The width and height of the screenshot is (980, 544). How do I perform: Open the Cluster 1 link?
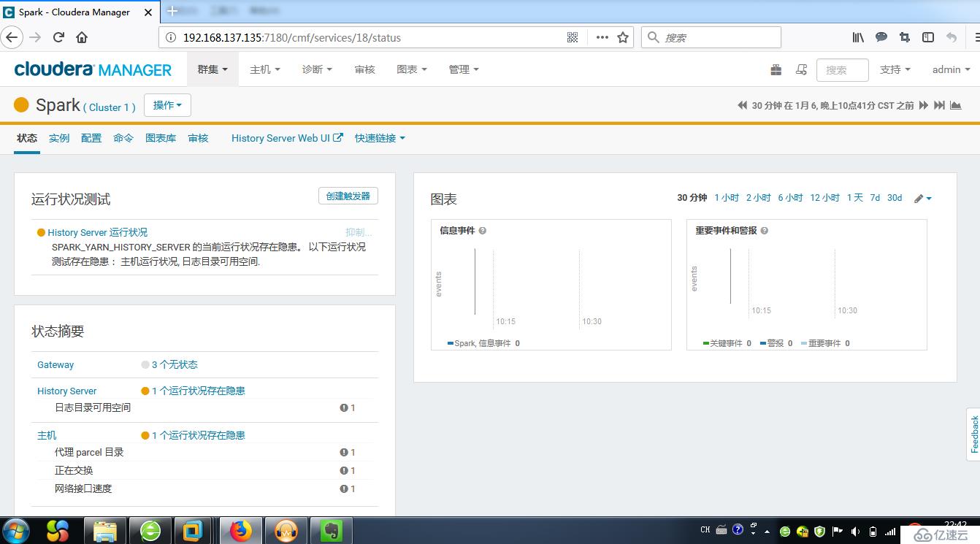click(110, 107)
